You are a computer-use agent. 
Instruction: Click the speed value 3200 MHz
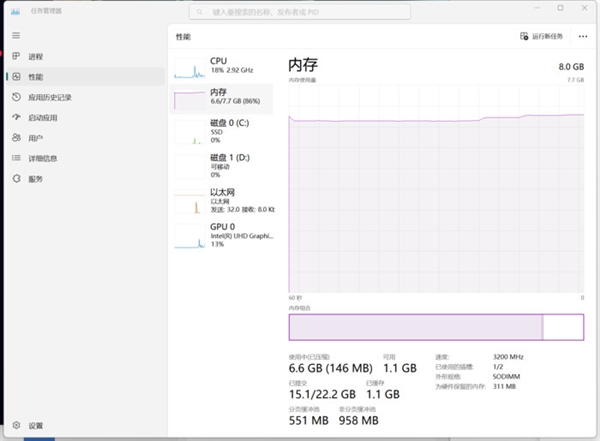[508, 357]
